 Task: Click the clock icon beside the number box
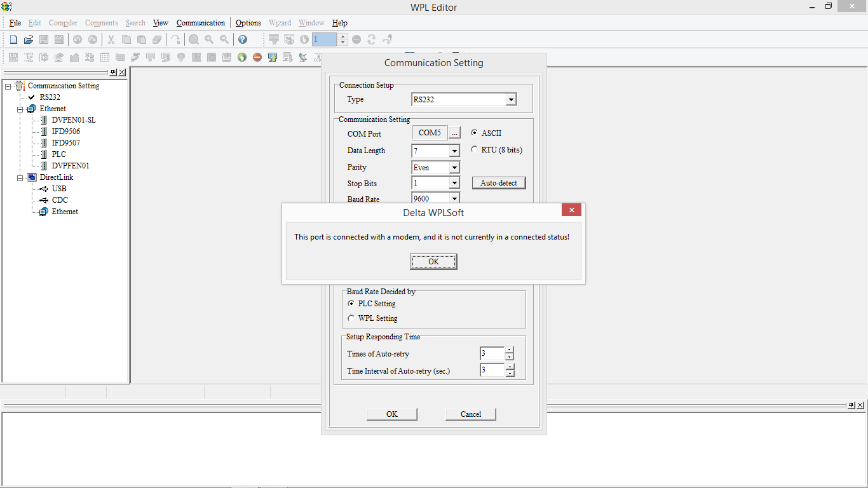tap(304, 39)
